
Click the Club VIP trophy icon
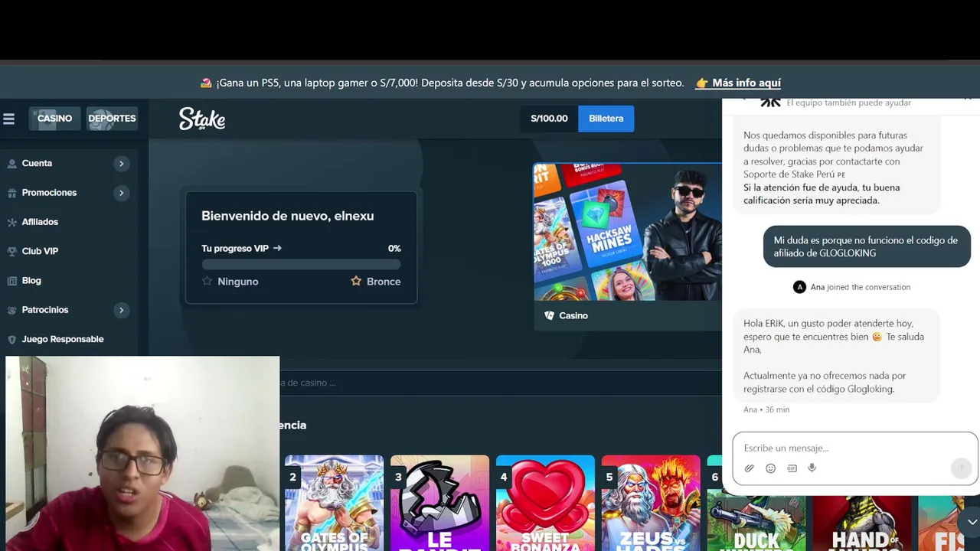tap(11, 251)
